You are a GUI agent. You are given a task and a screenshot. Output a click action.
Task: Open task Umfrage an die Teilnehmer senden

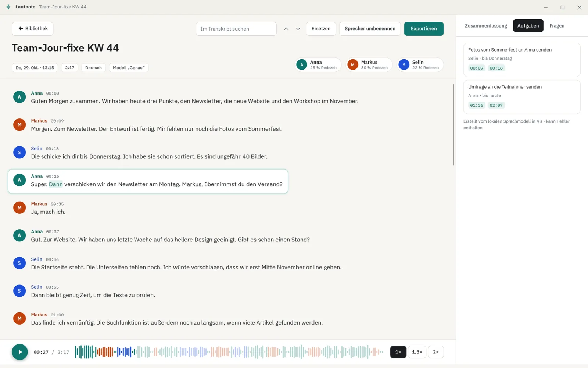point(521,97)
